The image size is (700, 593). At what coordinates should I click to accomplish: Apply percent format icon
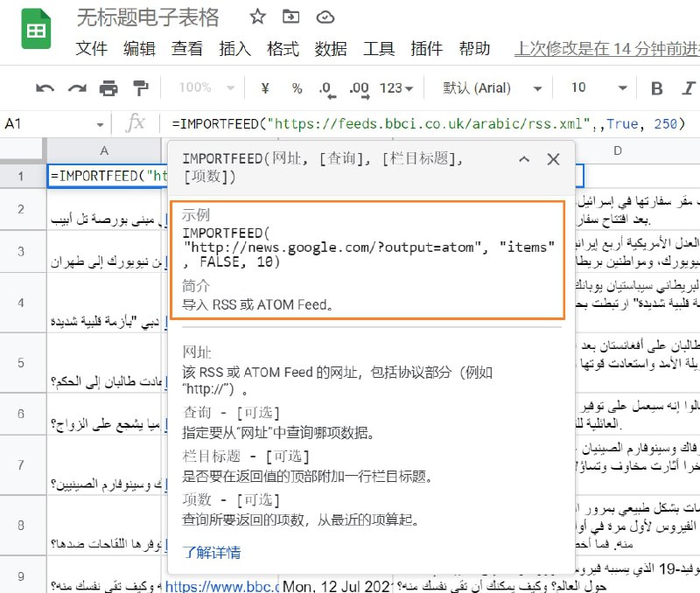pyautogui.click(x=297, y=88)
